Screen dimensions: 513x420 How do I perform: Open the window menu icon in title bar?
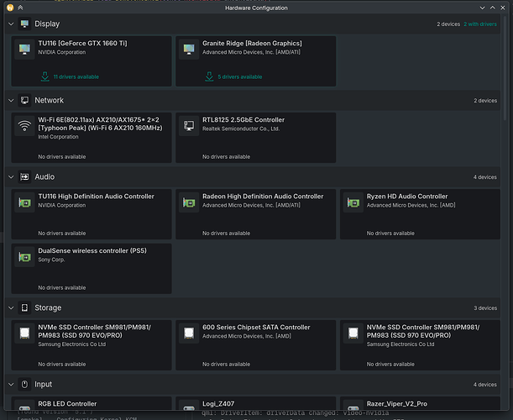8,8
